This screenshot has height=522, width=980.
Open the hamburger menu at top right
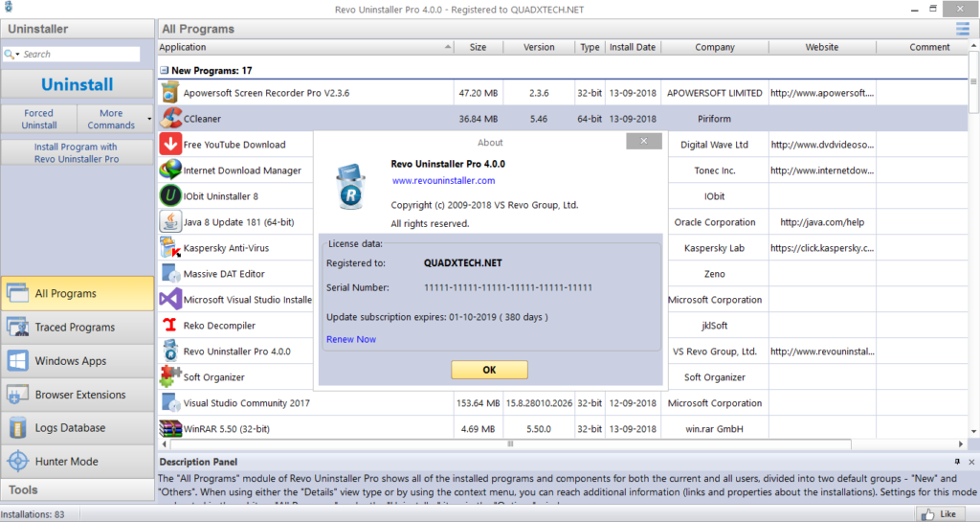point(962,29)
